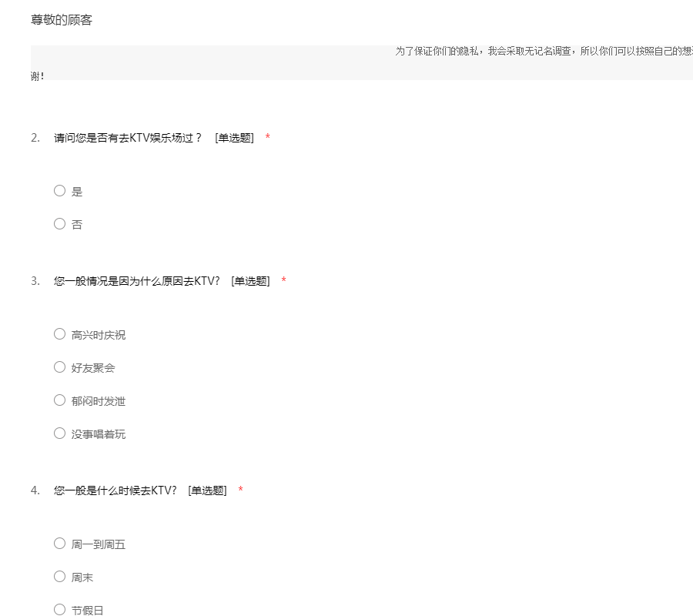Click the 没事唱着玩 option label text

[x=99, y=434]
